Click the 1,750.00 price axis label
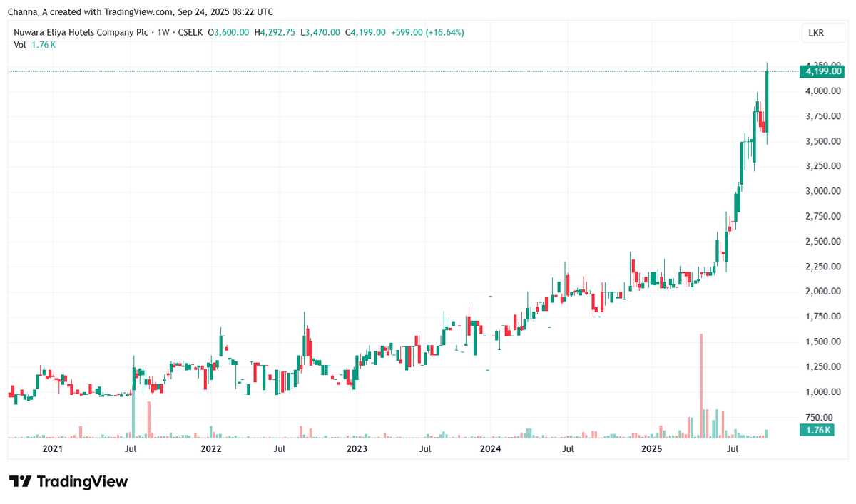This screenshot has width=856, height=504. [823, 317]
